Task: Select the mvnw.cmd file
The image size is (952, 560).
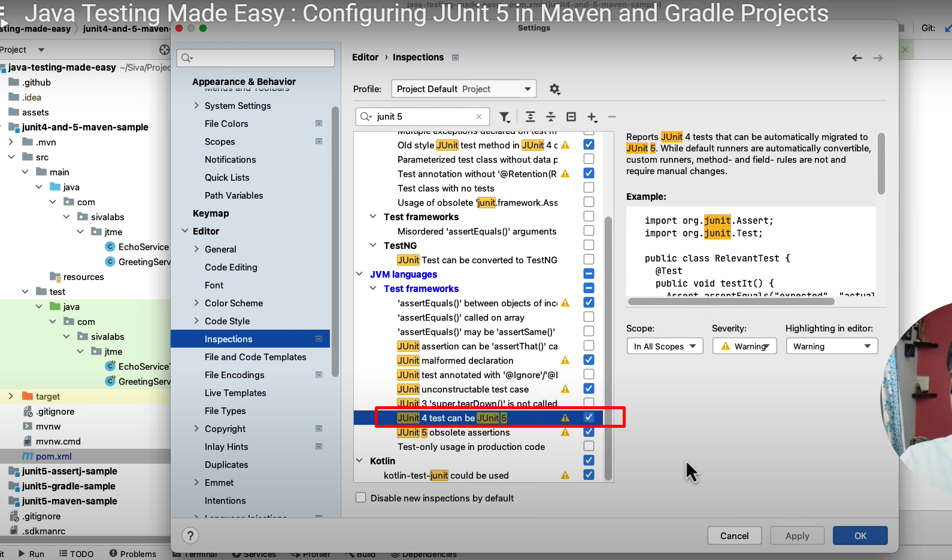Action: tap(51, 441)
